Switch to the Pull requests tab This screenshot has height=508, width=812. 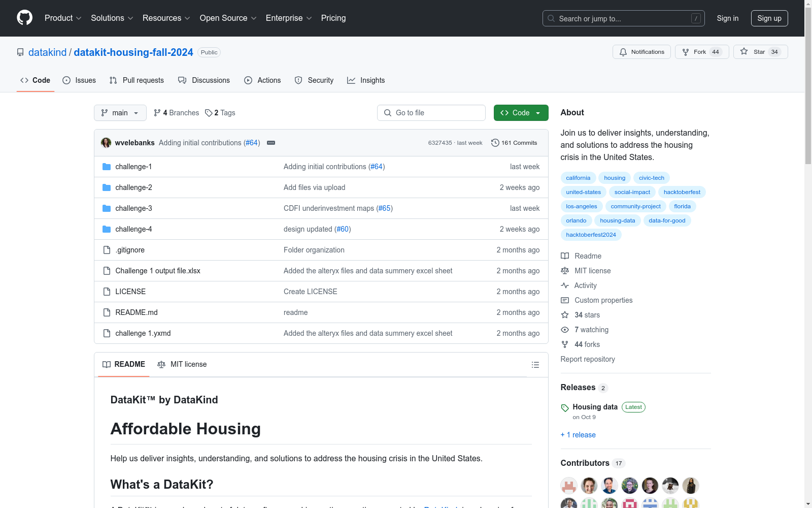137,80
